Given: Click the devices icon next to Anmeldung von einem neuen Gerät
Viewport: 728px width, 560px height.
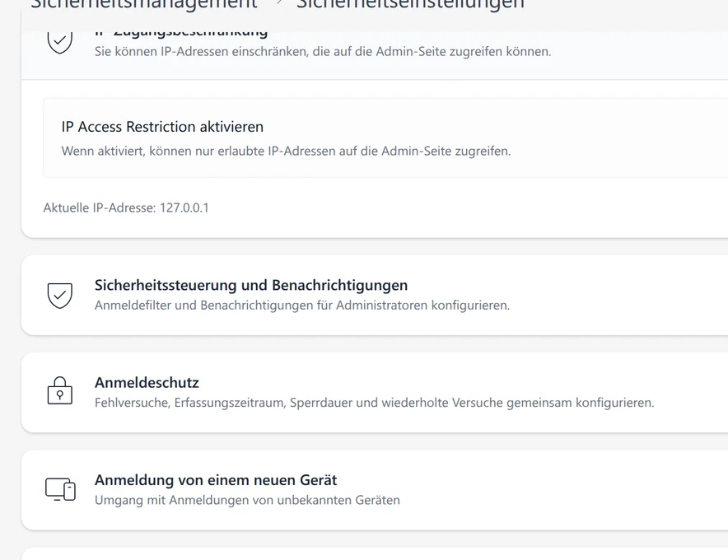Looking at the screenshot, I should (60, 489).
